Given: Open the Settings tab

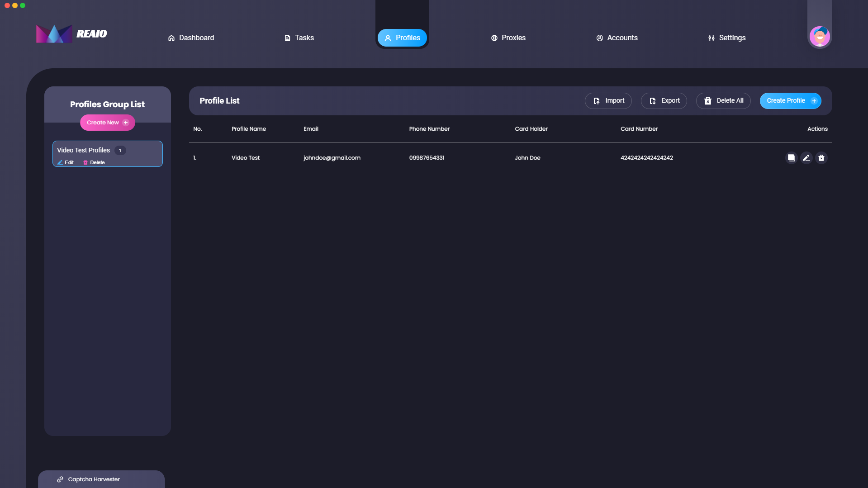Looking at the screenshot, I should tap(726, 38).
